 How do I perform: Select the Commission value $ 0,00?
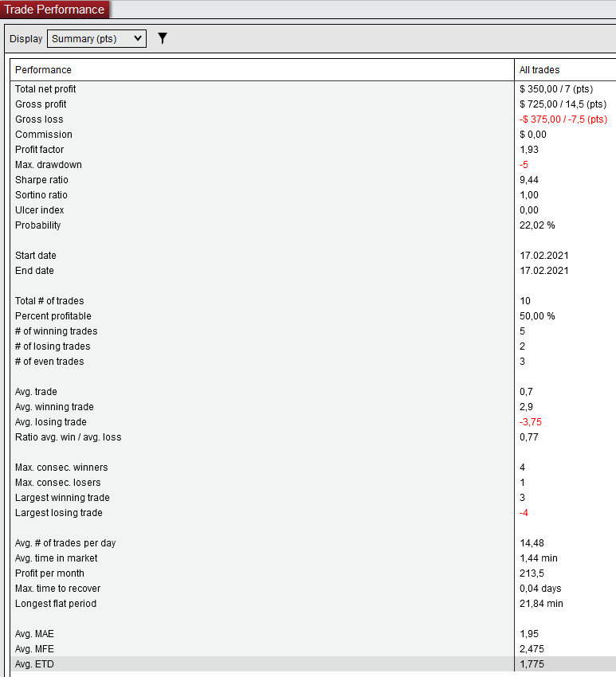pos(532,135)
